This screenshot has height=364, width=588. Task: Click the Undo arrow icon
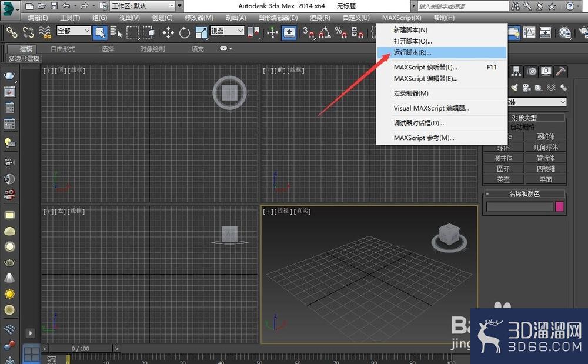(66, 6)
